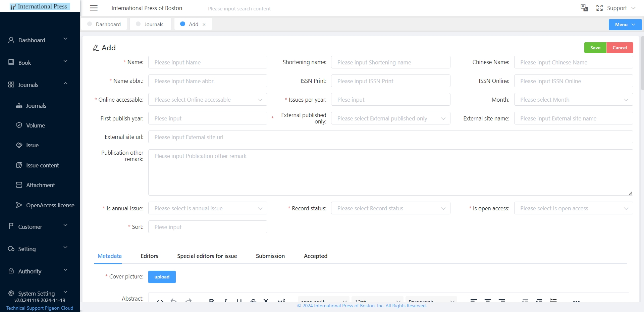
Task: Click the First publish year input
Action: tap(208, 118)
